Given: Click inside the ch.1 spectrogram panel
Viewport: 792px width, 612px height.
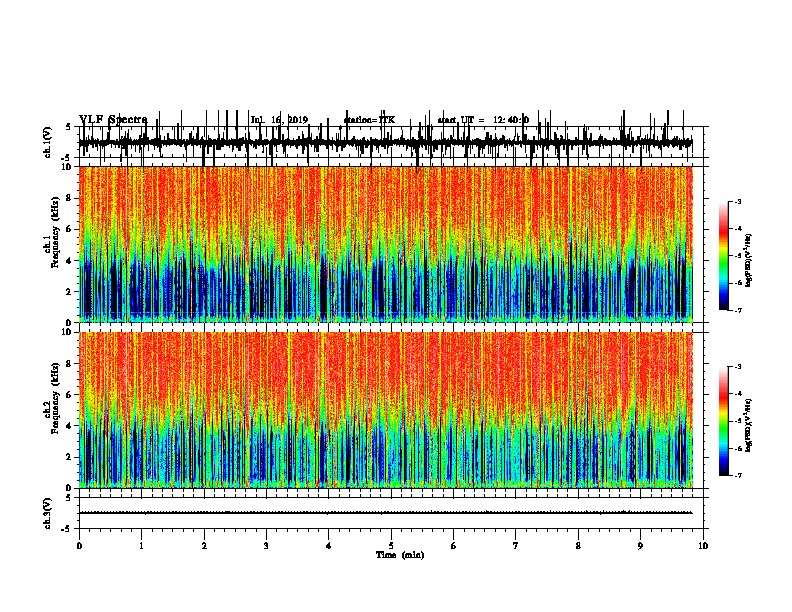Looking at the screenshot, I should pos(386,244).
